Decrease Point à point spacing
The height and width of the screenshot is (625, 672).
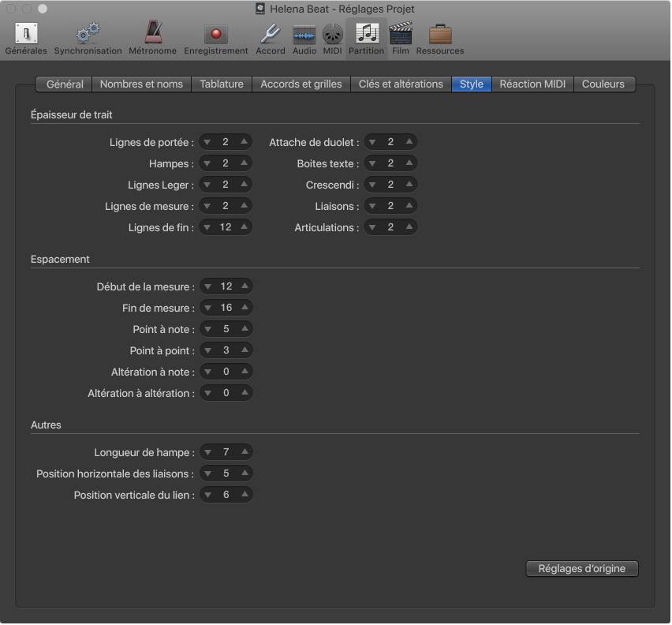pos(208,350)
